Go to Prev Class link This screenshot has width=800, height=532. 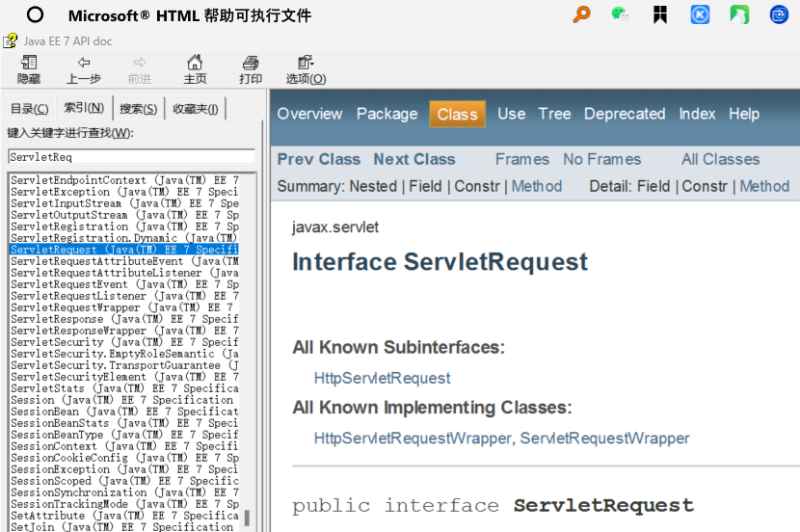(x=319, y=159)
